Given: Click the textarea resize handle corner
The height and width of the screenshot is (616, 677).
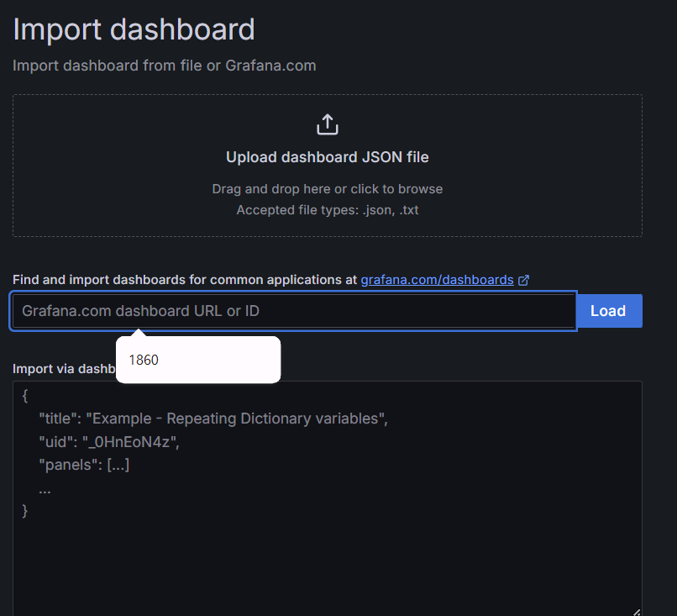Looking at the screenshot, I should (x=637, y=612).
